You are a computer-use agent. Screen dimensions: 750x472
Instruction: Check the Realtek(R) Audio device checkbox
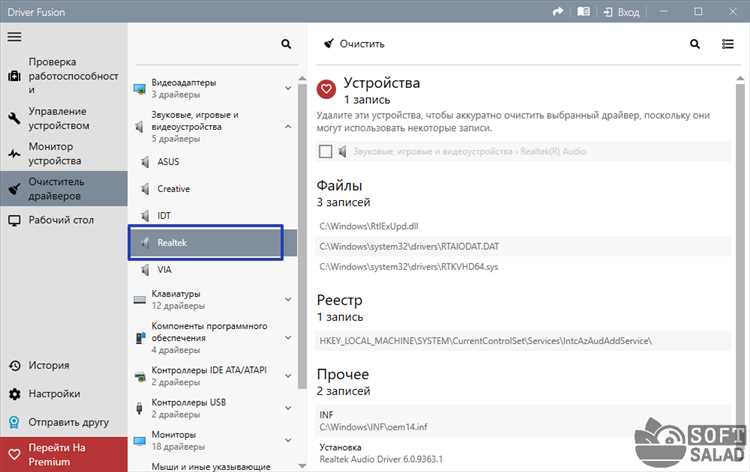point(325,152)
